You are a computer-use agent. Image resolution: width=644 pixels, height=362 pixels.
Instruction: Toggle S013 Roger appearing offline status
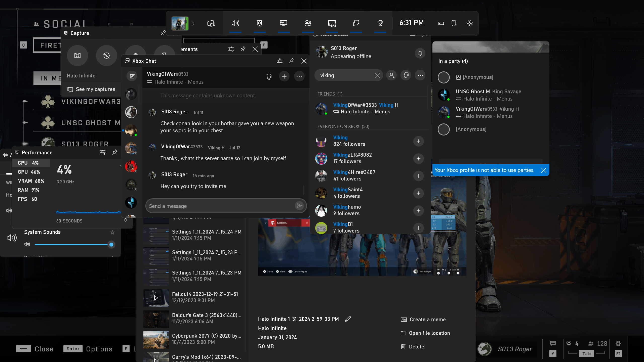coord(351,57)
